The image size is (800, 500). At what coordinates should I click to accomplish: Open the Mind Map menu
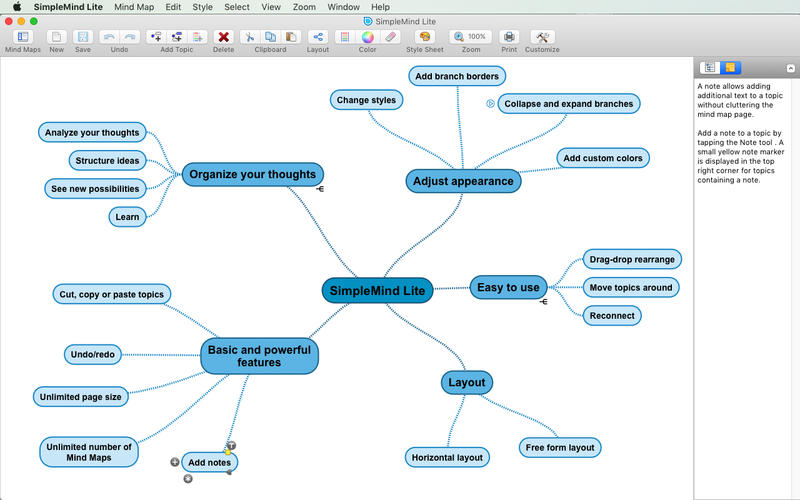coord(134,7)
